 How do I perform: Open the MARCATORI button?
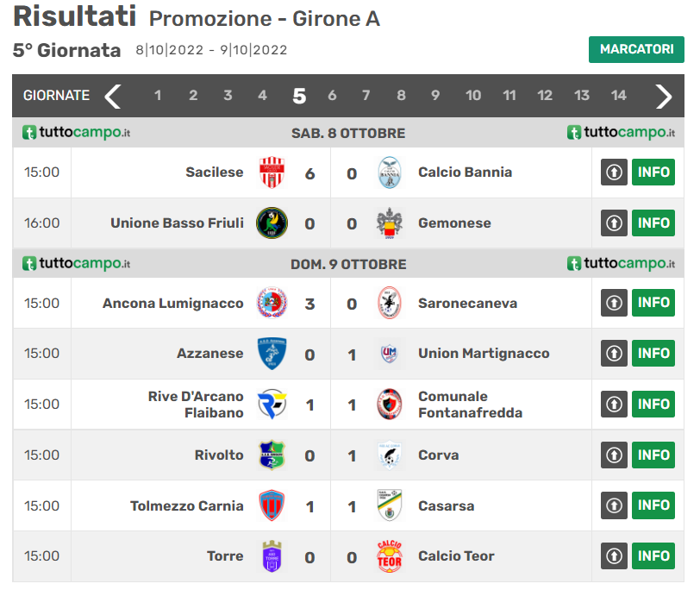coord(636,49)
